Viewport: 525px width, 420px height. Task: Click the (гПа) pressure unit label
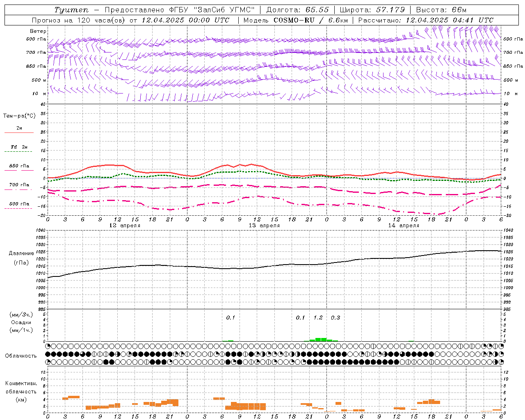(21, 263)
